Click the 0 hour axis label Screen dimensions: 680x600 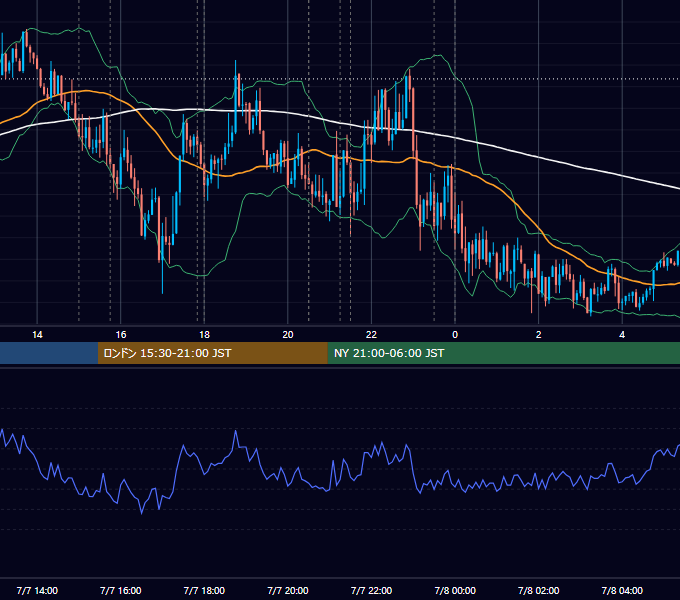(x=455, y=335)
